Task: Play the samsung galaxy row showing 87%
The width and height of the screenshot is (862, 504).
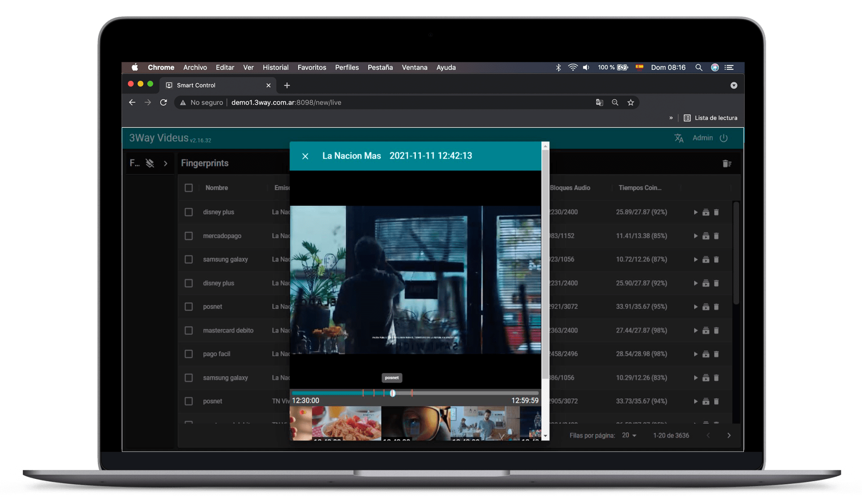Action: 695,259
